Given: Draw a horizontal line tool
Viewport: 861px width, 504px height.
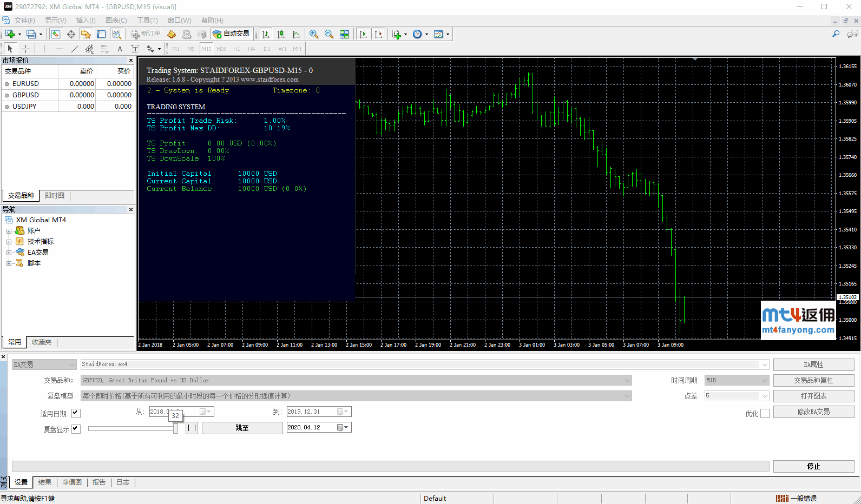Looking at the screenshot, I should (60, 49).
